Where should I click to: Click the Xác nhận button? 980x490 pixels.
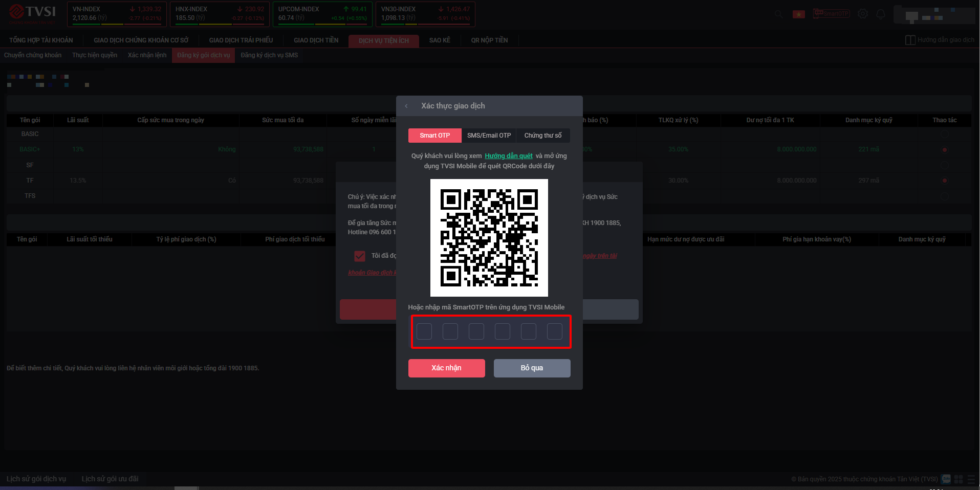click(446, 368)
